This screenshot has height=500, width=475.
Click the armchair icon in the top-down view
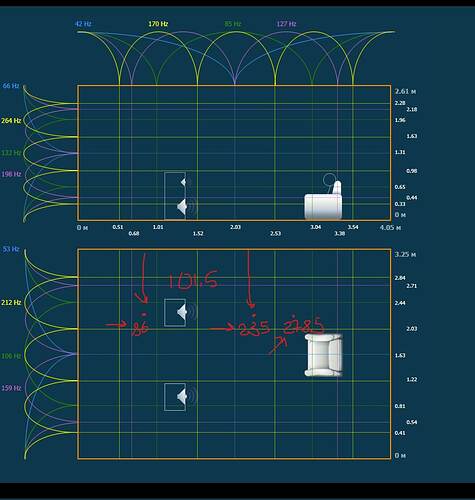(324, 355)
